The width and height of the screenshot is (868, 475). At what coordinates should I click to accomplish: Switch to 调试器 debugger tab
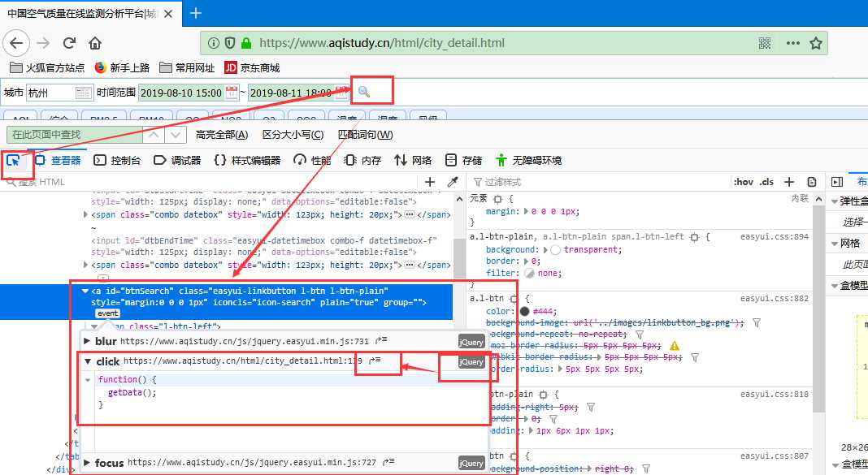pos(177,160)
